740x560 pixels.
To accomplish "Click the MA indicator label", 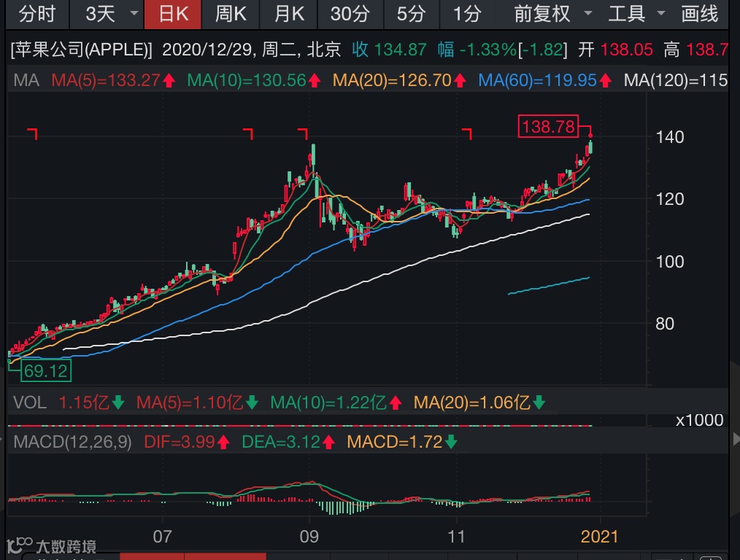I will tap(26, 81).
